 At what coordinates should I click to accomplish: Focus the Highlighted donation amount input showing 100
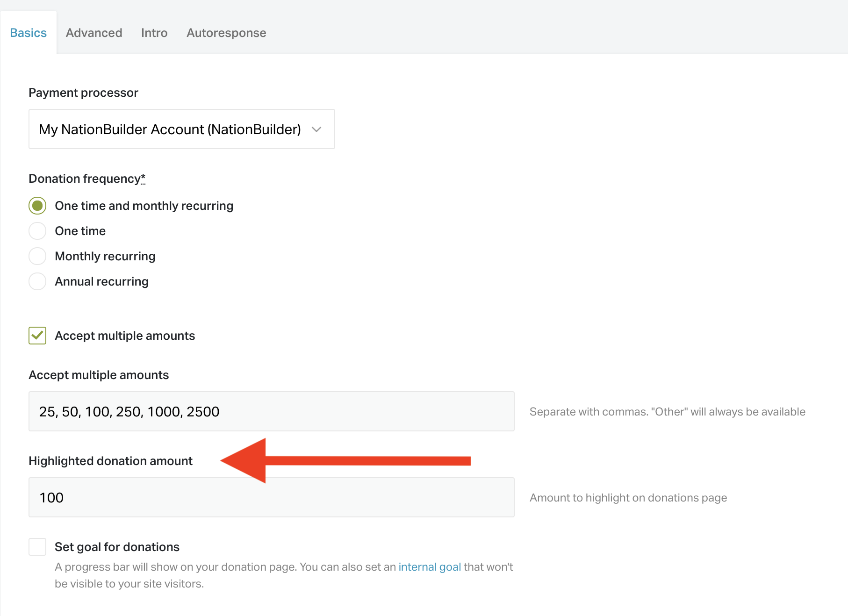(x=271, y=497)
